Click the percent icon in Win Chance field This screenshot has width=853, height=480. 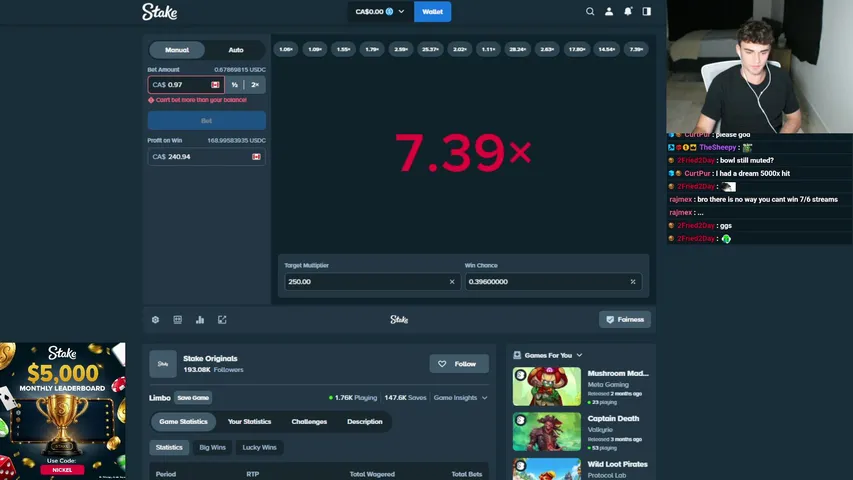(633, 281)
